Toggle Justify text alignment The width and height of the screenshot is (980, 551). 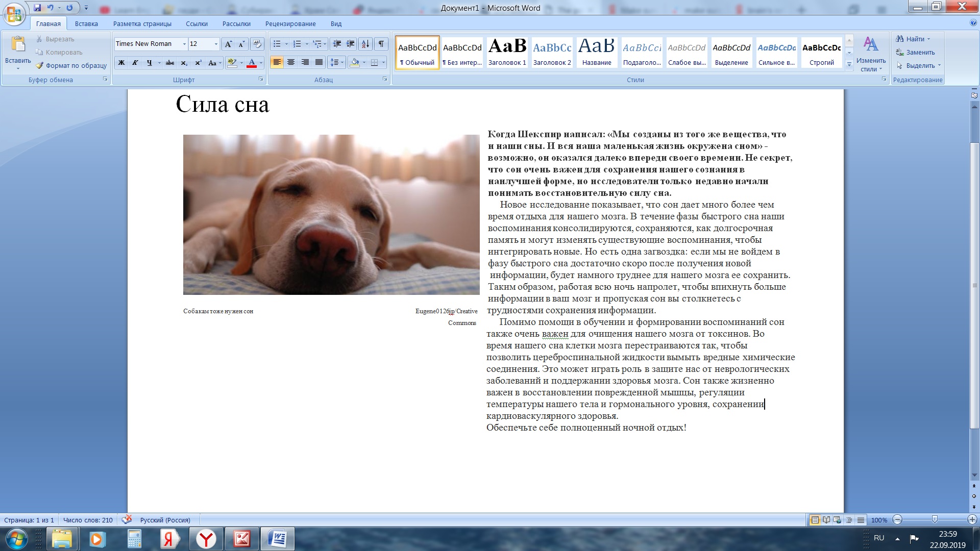click(x=319, y=62)
